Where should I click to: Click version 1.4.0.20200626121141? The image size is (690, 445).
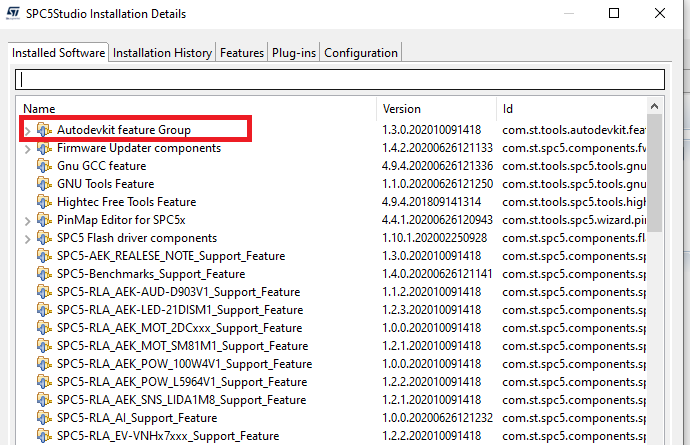437,274
